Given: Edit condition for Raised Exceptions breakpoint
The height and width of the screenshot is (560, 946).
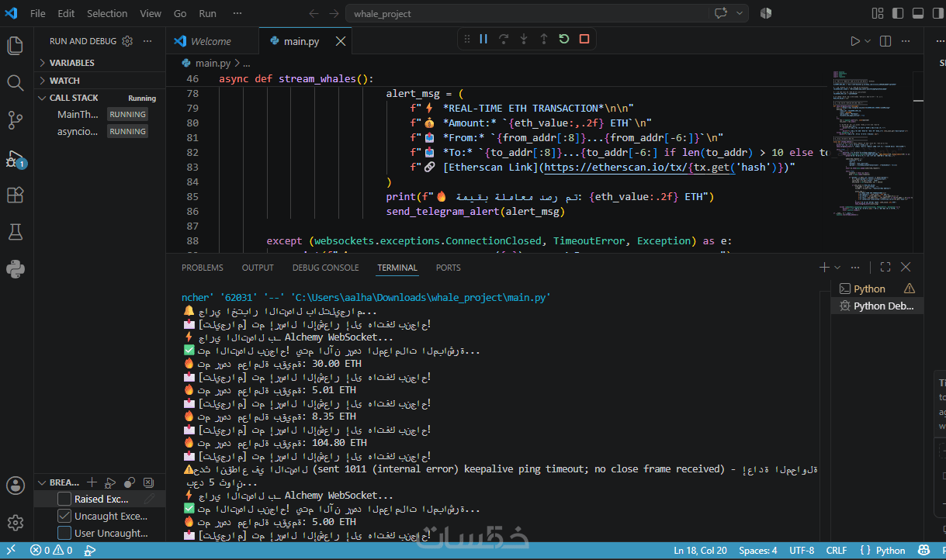Looking at the screenshot, I should click(150, 500).
